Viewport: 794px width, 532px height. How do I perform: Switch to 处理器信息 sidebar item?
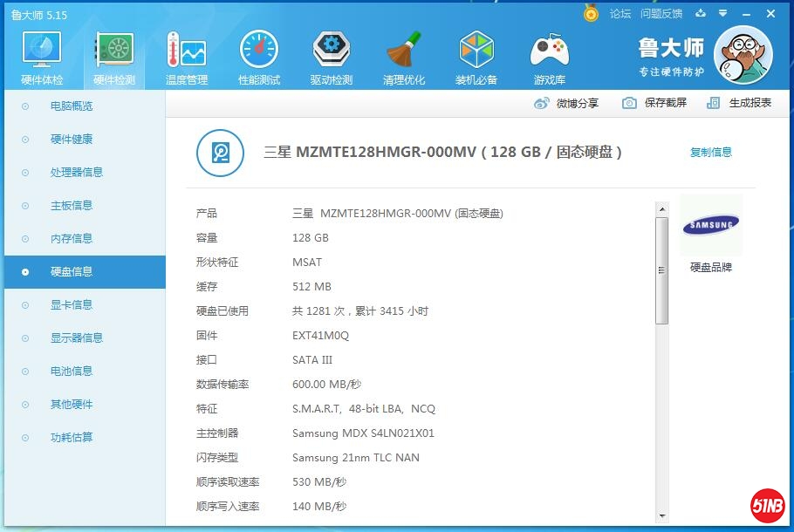tap(77, 173)
